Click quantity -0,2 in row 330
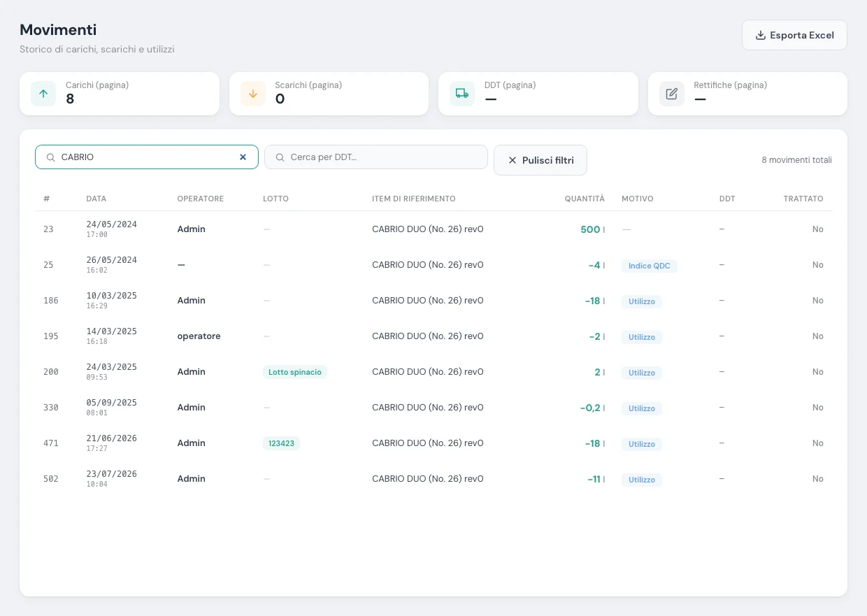The image size is (867, 616). point(590,408)
